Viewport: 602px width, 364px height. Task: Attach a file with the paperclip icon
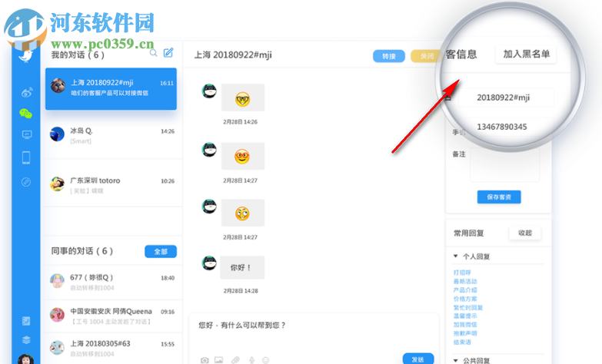235,360
